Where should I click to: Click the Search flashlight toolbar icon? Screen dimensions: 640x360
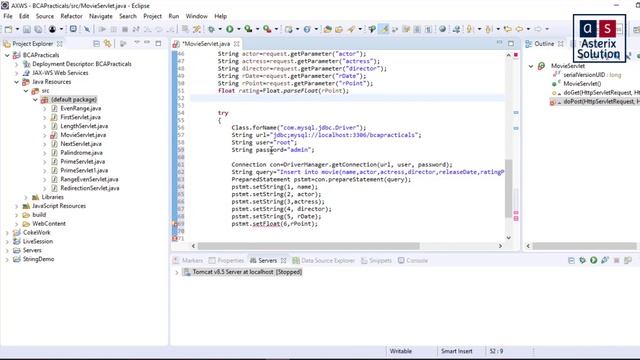351,29
